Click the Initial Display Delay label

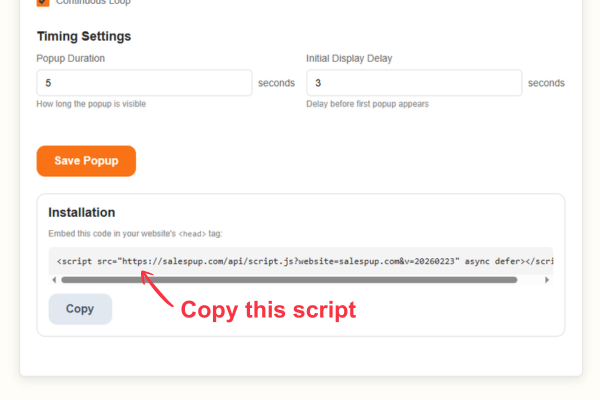[x=349, y=58]
